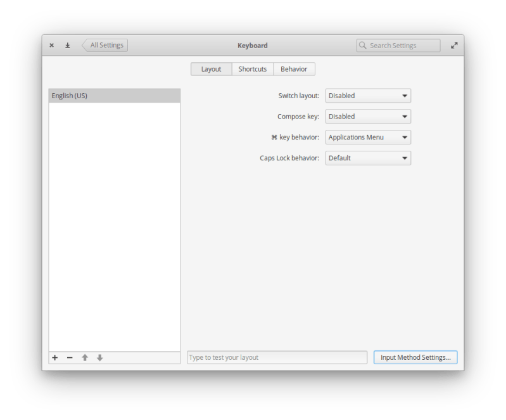Switch to the Layout tab
This screenshot has width=506, height=420.
(211, 69)
